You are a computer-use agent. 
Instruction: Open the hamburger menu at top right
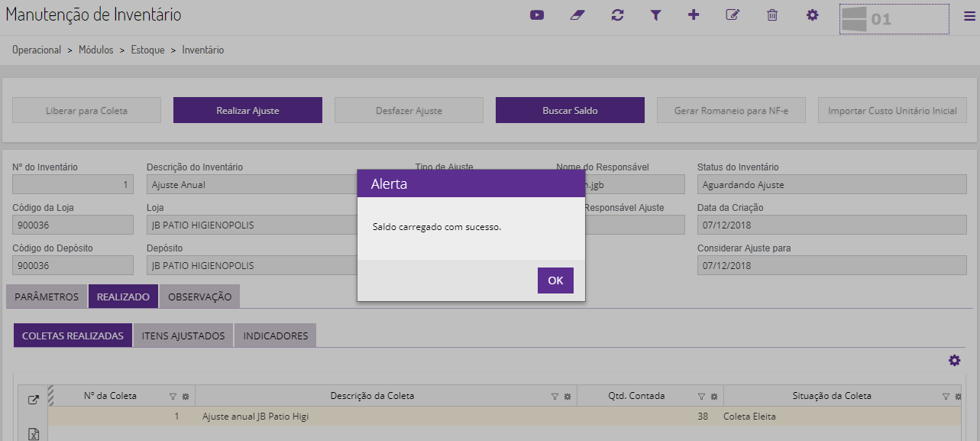click(x=969, y=15)
